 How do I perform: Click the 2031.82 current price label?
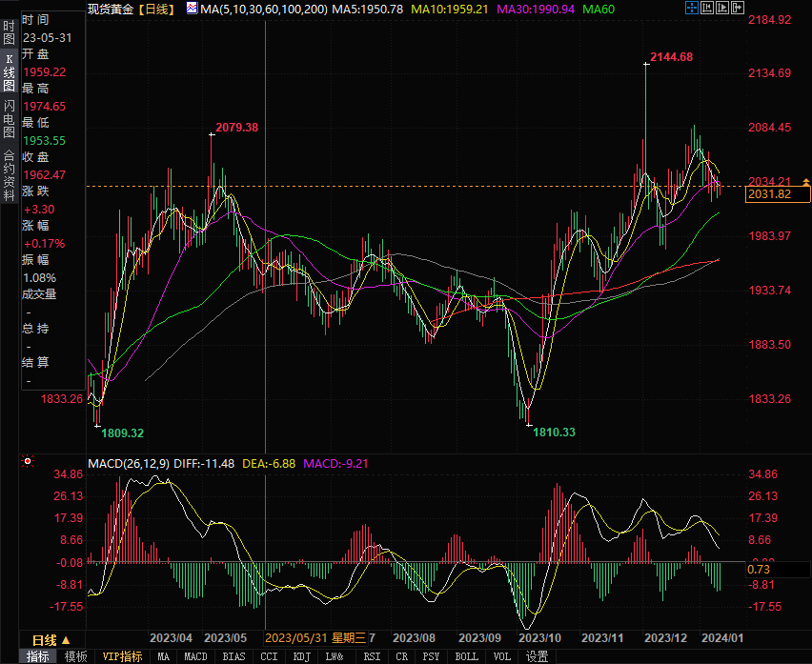click(x=770, y=194)
